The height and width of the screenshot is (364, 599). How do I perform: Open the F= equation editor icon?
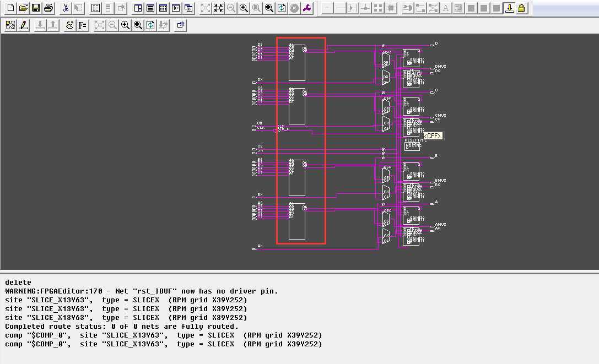[x=82, y=25]
